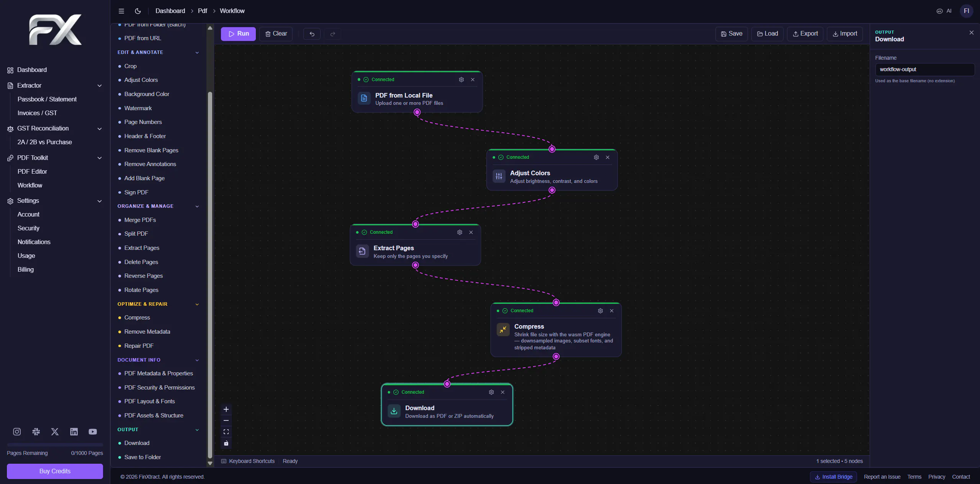The image size is (980, 484).
Task: Open settings gear on PDF from Local File node
Action: click(x=461, y=80)
